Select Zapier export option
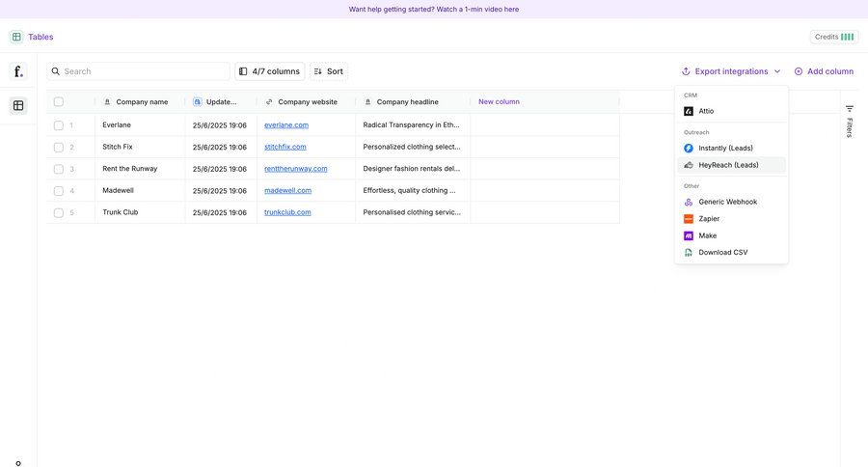The image size is (868, 467). pos(731,219)
